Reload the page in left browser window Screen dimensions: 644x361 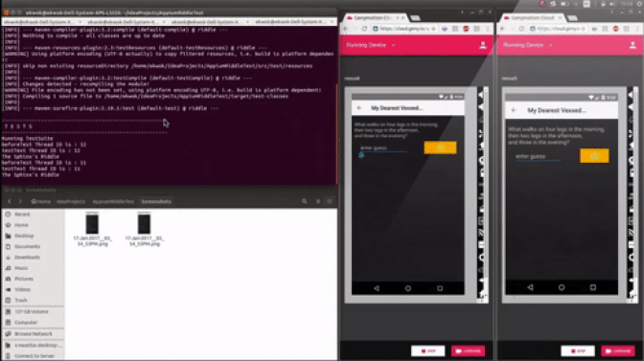(364, 29)
